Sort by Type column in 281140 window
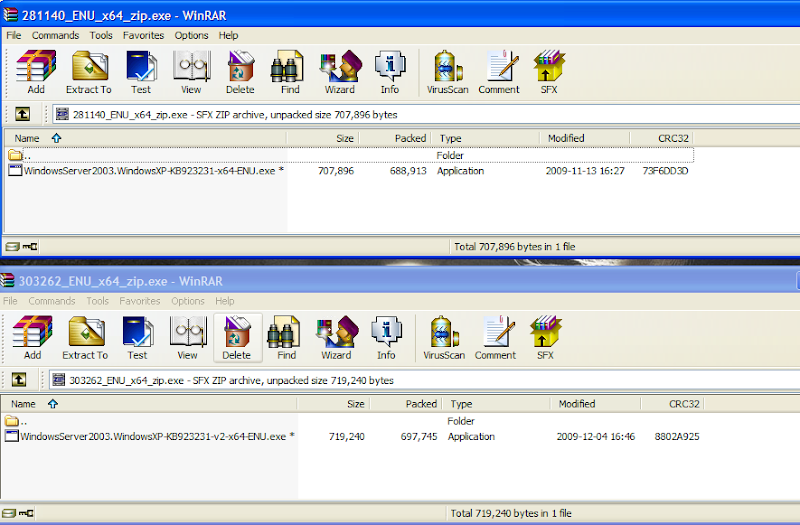The height and width of the screenshot is (525, 800). [486, 138]
